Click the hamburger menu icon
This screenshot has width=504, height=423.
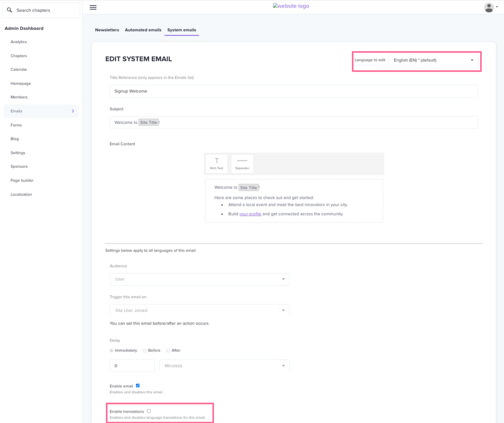tap(93, 7)
